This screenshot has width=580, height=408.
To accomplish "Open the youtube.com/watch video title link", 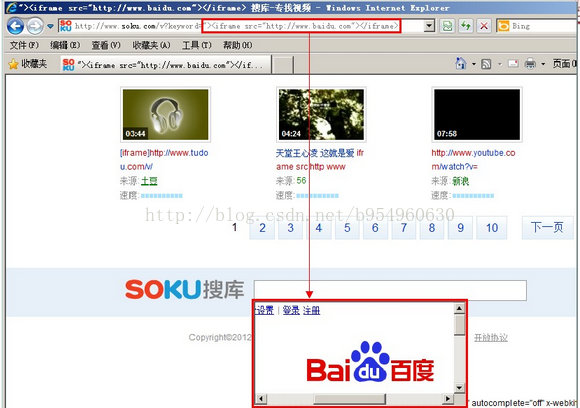I will coord(473,159).
